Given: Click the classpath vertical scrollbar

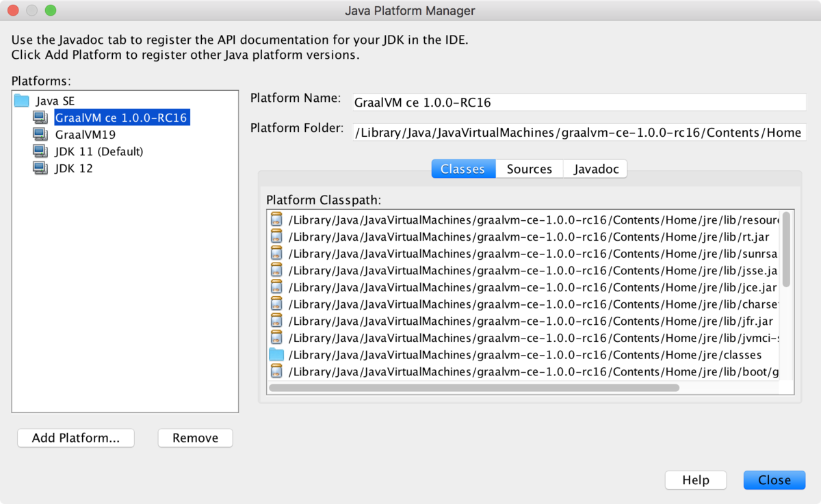Looking at the screenshot, I should (786, 249).
